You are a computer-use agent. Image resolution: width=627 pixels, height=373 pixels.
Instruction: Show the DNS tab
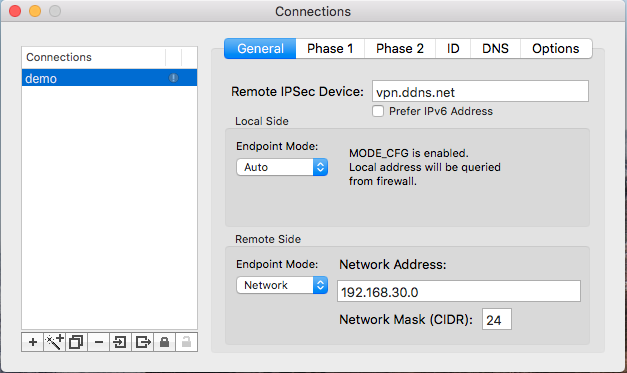pyautogui.click(x=495, y=49)
